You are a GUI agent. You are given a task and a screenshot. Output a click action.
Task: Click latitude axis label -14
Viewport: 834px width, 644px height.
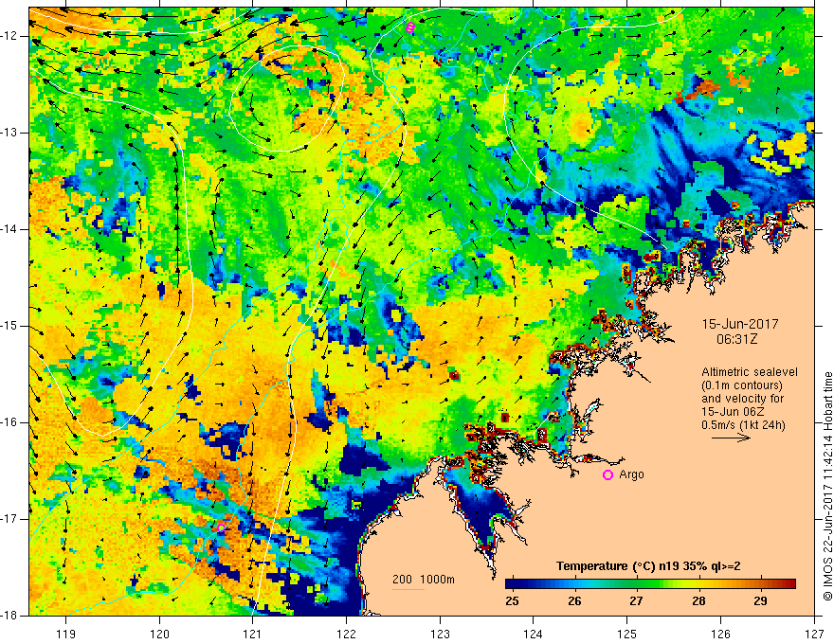click(x=10, y=229)
